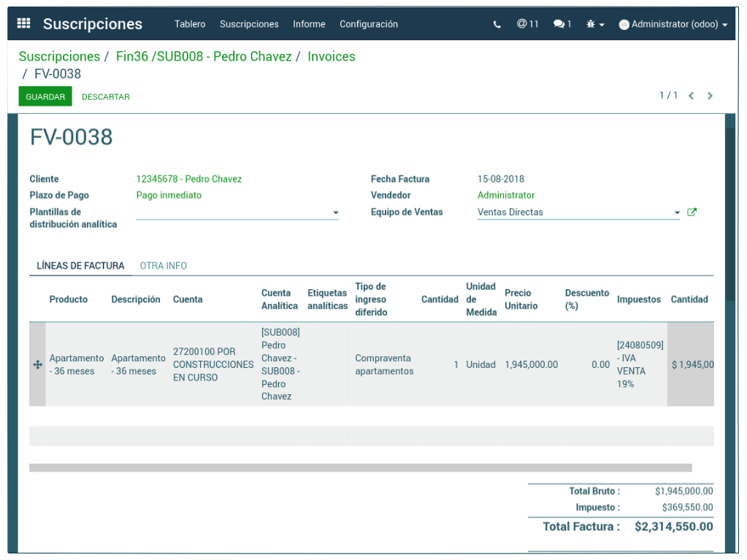Click the horizontal scrollbar under invoice lines

(x=360, y=467)
